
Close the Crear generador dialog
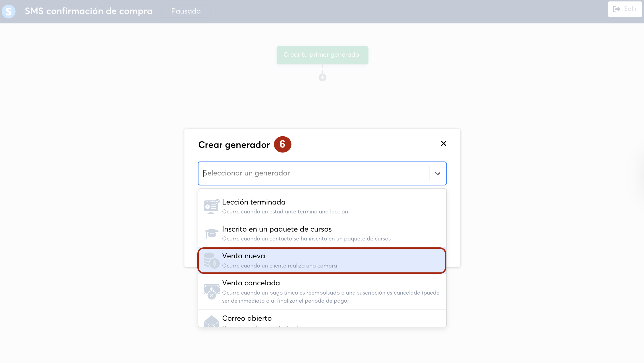pyautogui.click(x=443, y=144)
